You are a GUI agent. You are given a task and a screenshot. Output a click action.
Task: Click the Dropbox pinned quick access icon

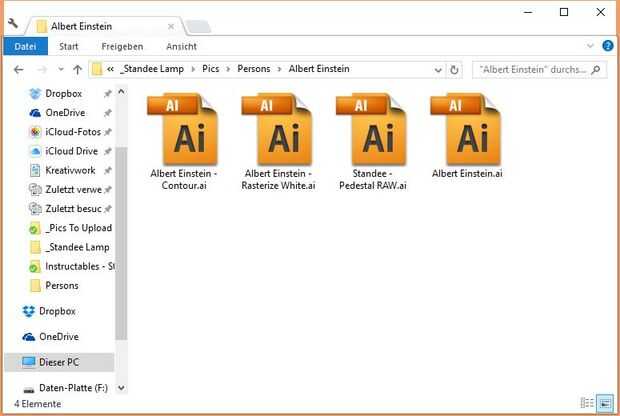[x=35, y=94]
